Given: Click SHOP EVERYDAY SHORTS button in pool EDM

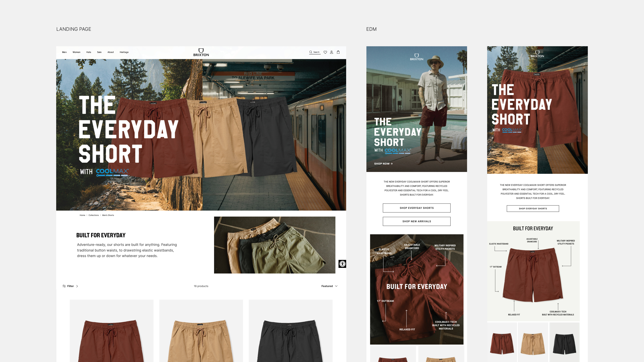Looking at the screenshot, I should pyautogui.click(x=417, y=208).
